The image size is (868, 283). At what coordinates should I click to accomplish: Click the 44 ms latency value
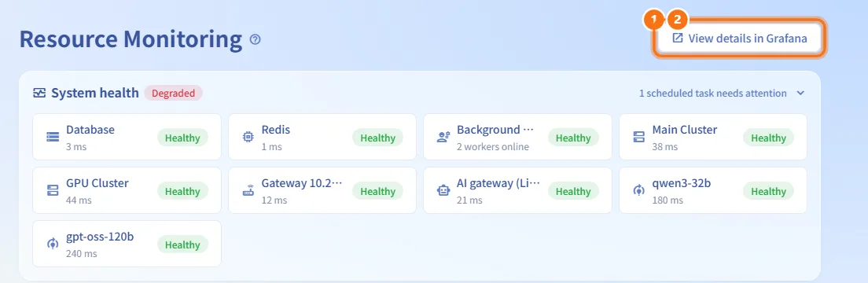pyautogui.click(x=79, y=200)
